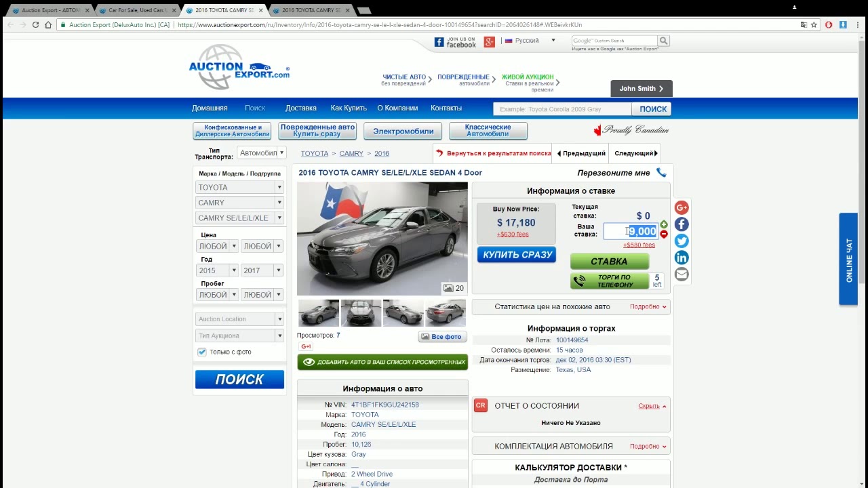Share listing via Google+ side icon
The width and height of the screenshot is (868, 488).
point(682,207)
